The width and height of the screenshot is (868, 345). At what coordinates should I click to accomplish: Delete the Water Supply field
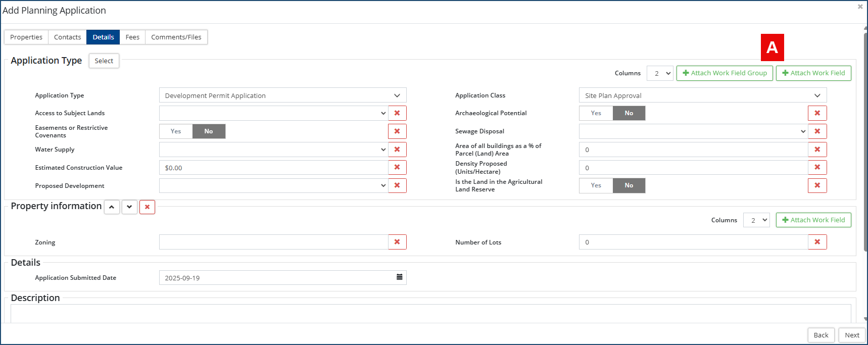[x=397, y=150]
